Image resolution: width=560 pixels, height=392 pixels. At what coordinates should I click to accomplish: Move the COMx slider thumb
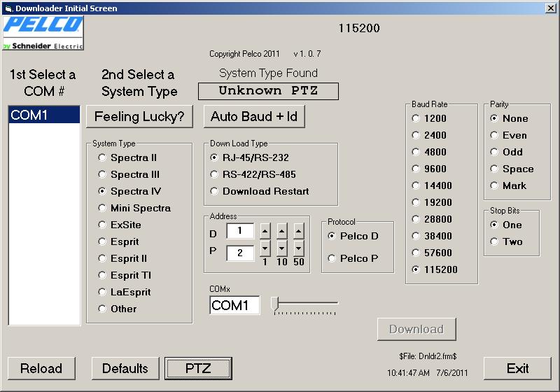point(274,304)
